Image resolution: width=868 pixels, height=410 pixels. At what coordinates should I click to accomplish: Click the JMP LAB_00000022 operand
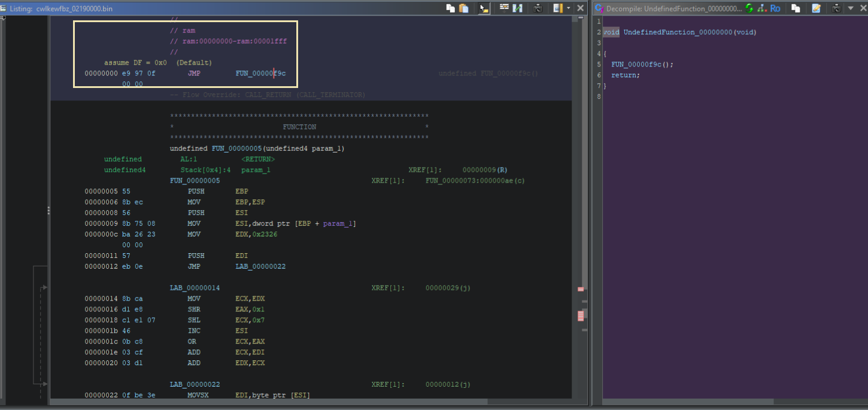pyautogui.click(x=260, y=266)
